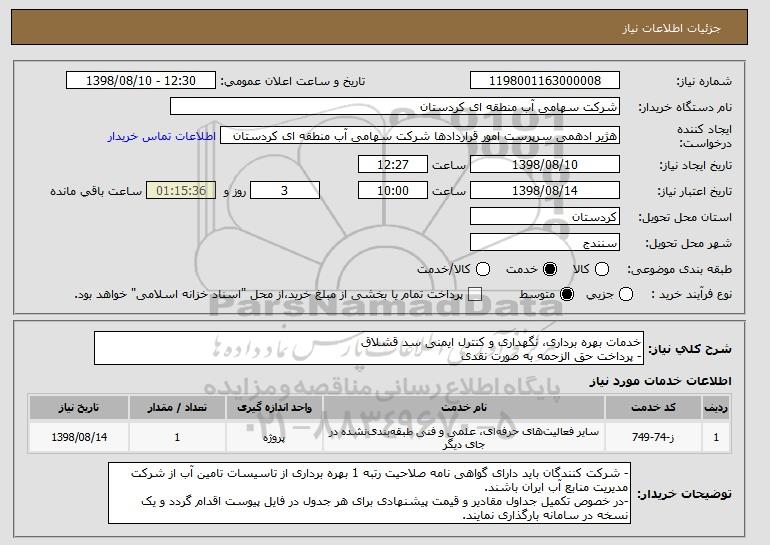
Task: Click the need number field 1198001163000008
Action: coord(545,81)
